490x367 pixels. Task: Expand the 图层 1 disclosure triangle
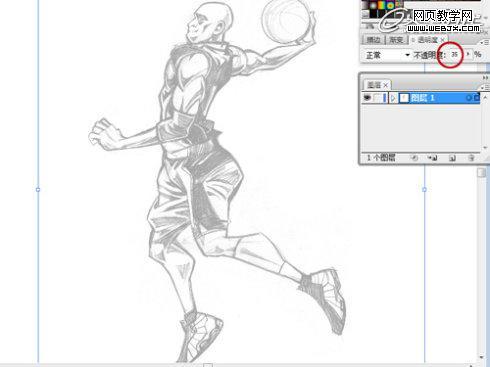[393, 98]
